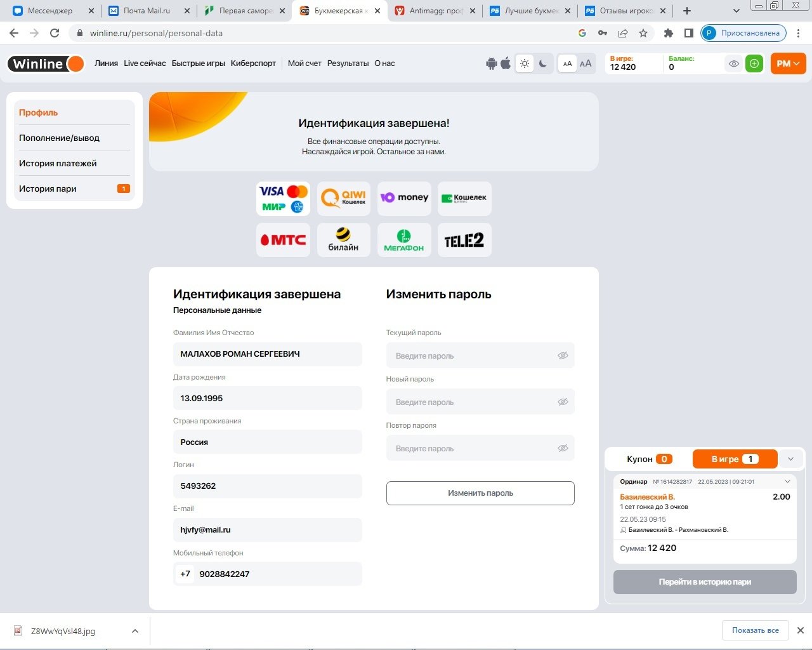812x650 pixels.
Task: Open the PM user menu dropdown
Action: click(788, 63)
